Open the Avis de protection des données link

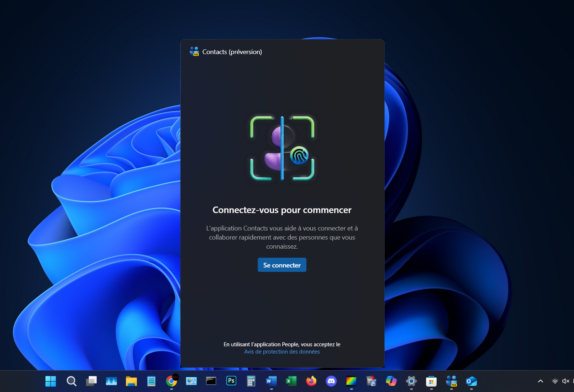282,352
